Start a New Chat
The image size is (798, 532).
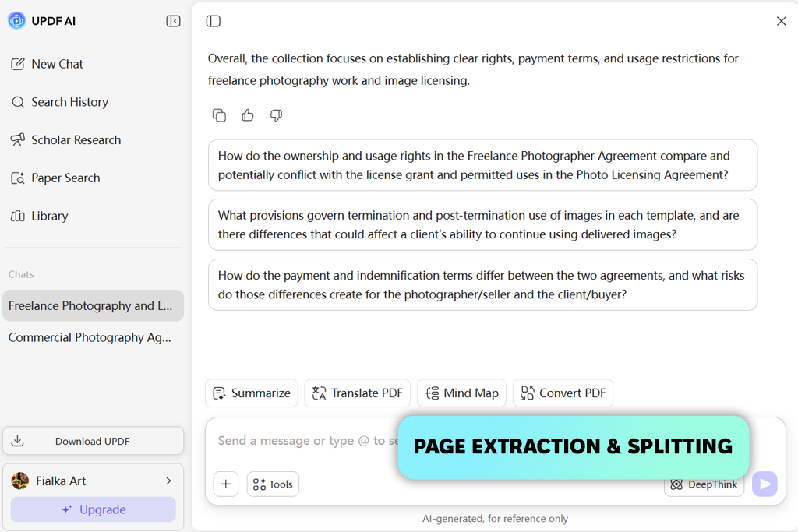pos(47,64)
